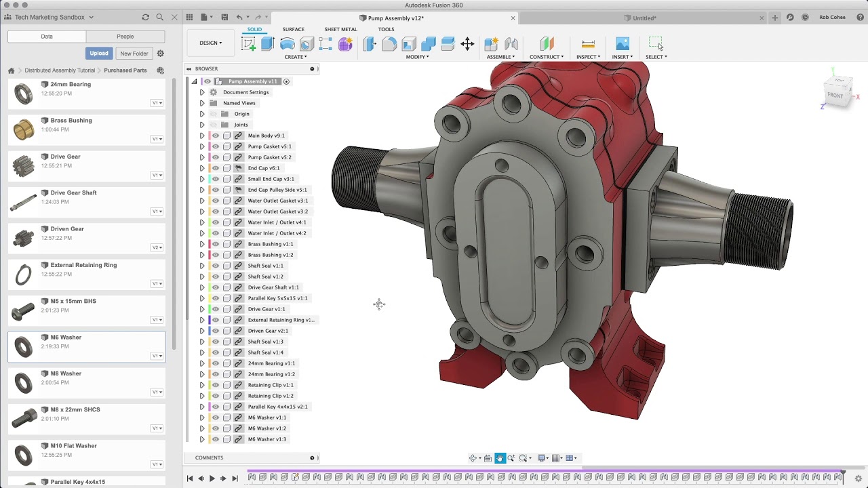This screenshot has height=488, width=868.
Task: Switch to the SHEET METAL tab
Action: [340, 29]
